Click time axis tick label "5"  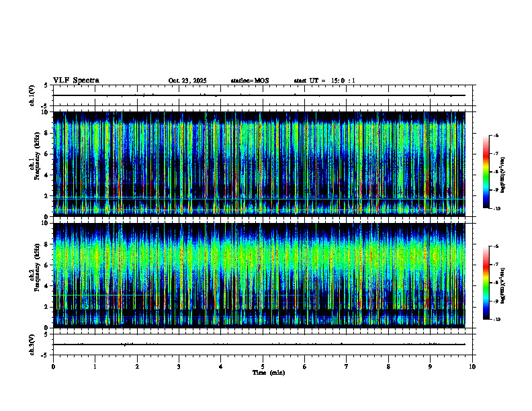click(x=263, y=367)
